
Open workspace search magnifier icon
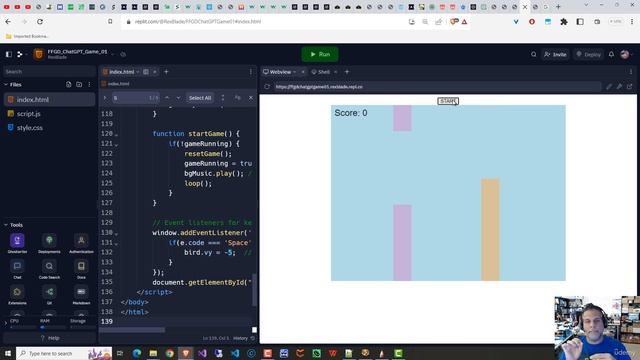click(x=533, y=54)
